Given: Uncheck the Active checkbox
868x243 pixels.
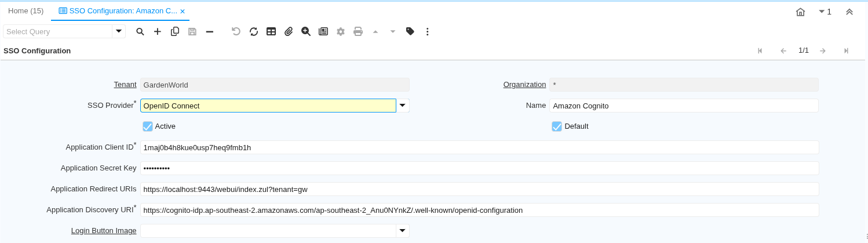Looking at the screenshot, I should click(x=148, y=126).
